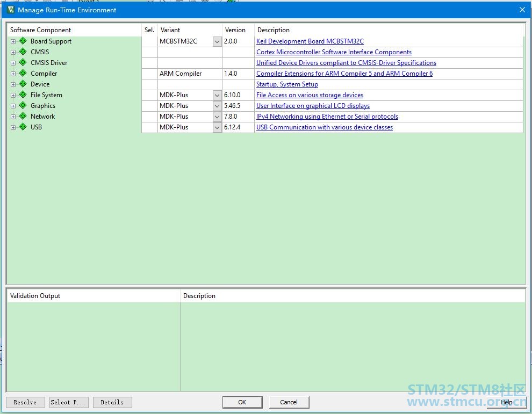Viewport: 532px width, 414px height.
Task: Click the Variant column header
Action: click(190, 30)
